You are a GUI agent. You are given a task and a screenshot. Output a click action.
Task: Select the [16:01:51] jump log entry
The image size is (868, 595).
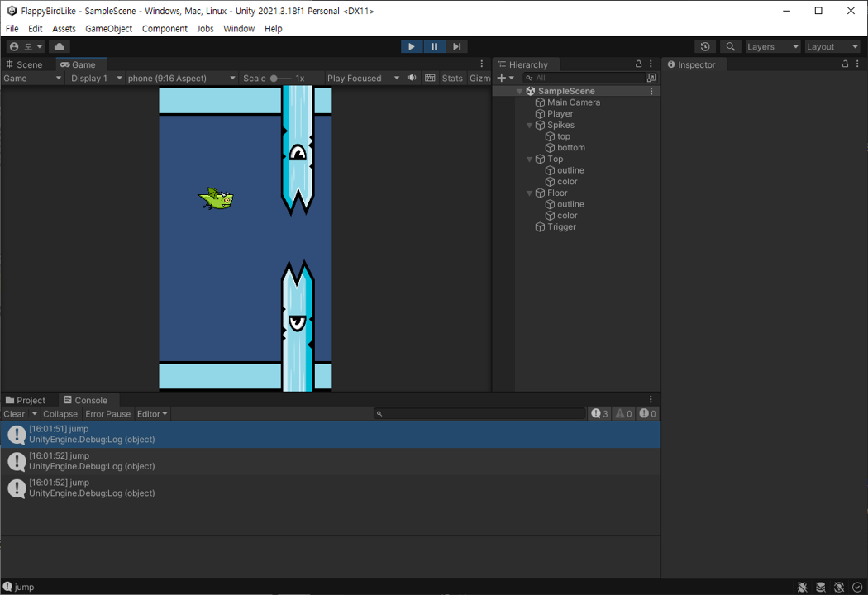click(x=331, y=435)
